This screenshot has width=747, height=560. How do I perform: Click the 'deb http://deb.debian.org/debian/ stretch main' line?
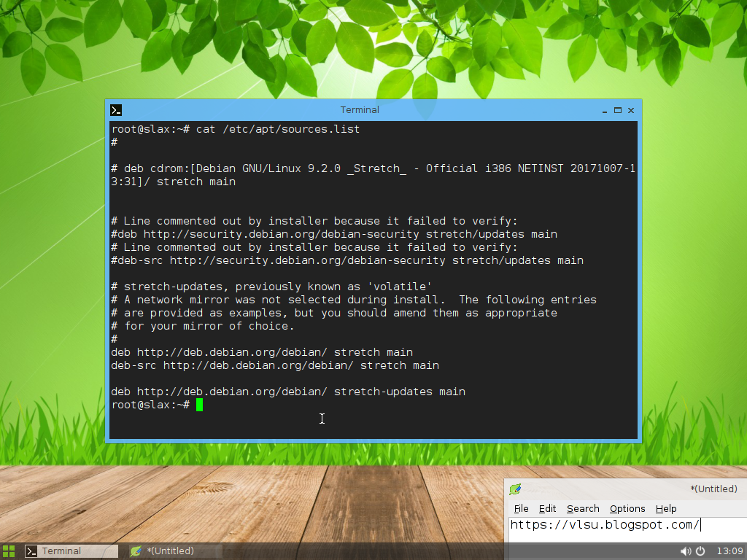[x=262, y=352]
